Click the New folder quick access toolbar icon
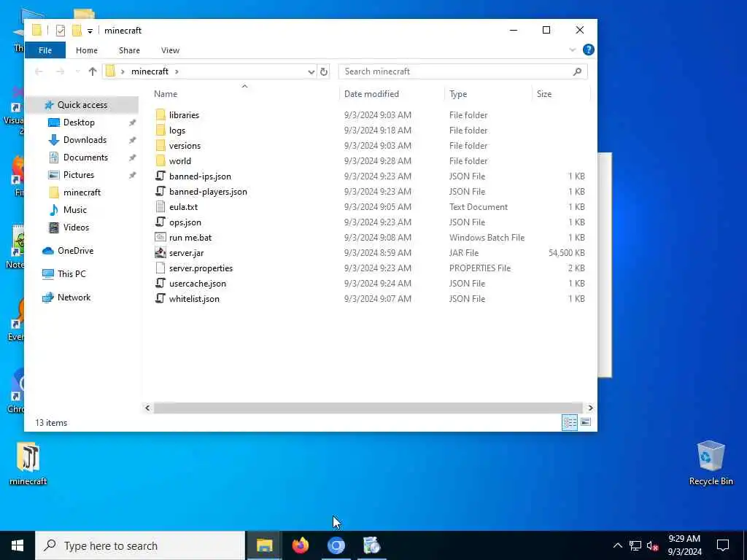The height and width of the screenshot is (560, 747). tap(77, 31)
